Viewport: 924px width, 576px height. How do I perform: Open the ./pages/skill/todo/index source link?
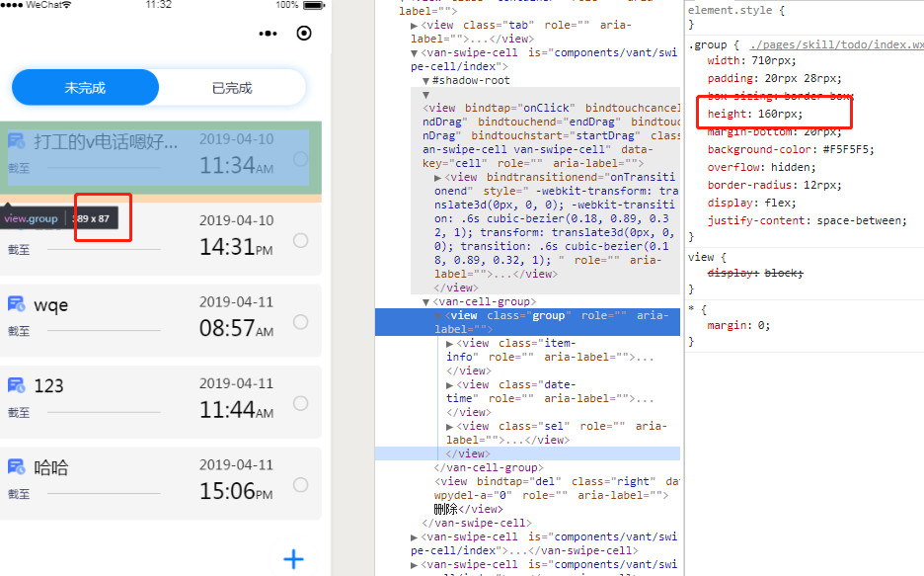point(835,45)
